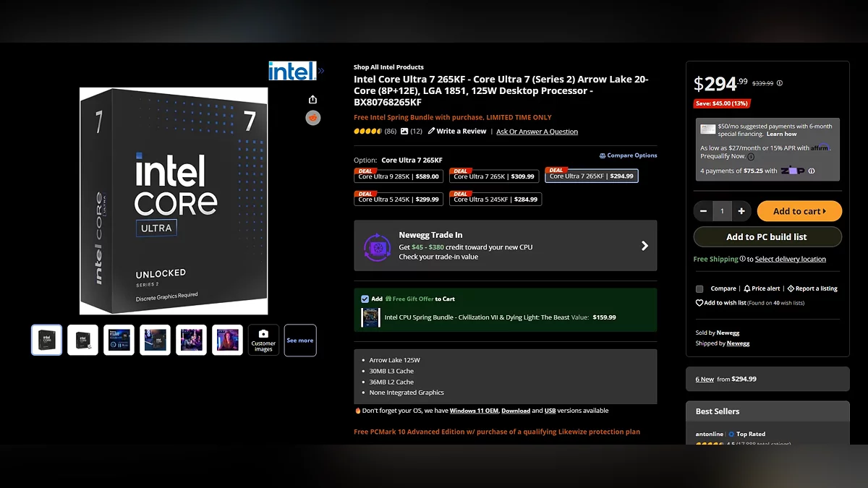Viewport: 868px width, 488px height.
Task: Select fourth product thumbnail
Action: coord(155,340)
